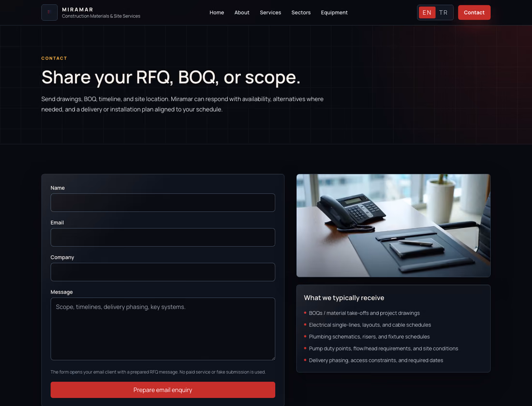Click inside the Message text area
The image size is (532, 406).
coord(163,329)
